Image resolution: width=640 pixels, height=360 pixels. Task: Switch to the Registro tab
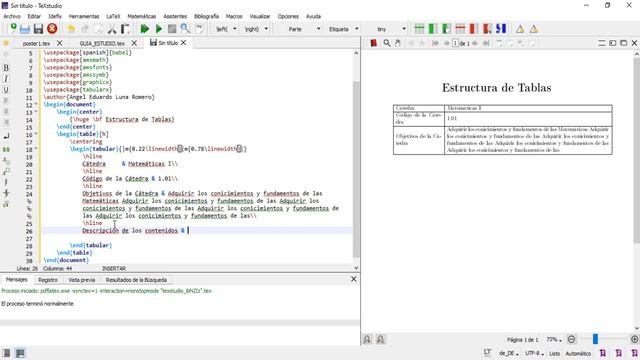[48, 280]
